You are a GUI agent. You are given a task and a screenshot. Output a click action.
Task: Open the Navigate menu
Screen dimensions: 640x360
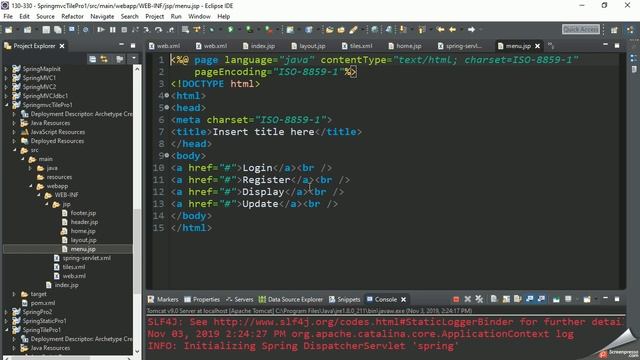pos(102,16)
